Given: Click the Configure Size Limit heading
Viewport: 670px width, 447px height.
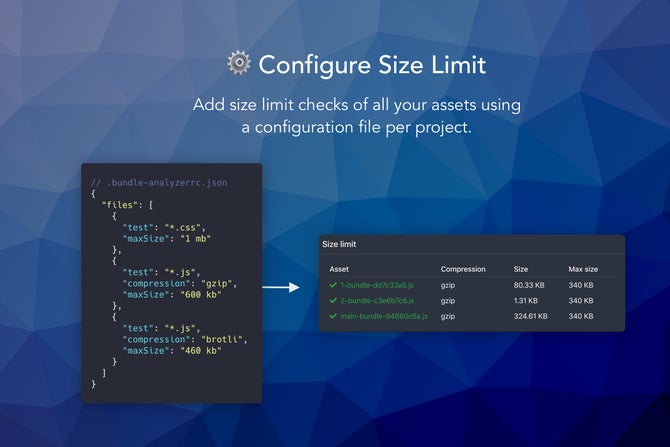Looking at the screenshot, I should [x=372, y=65].
